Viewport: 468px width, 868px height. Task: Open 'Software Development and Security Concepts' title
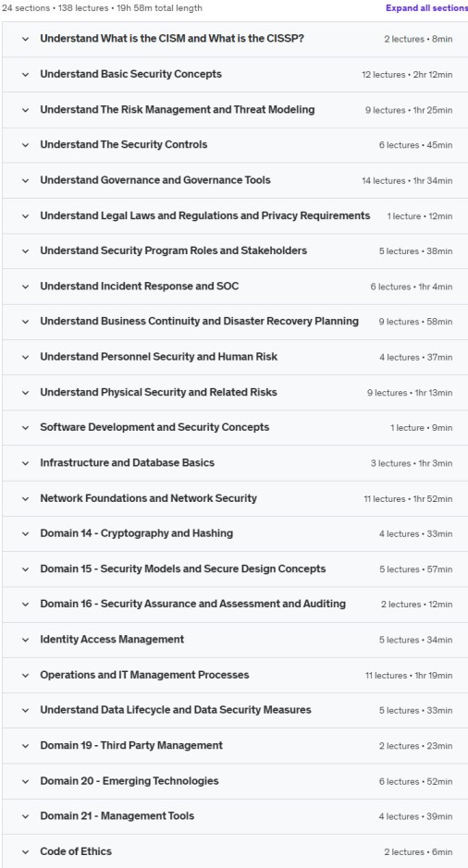tap(154, 427)
